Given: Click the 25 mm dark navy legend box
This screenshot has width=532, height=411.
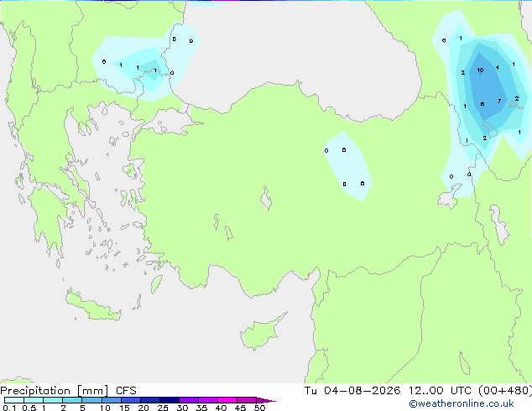Looking at the screenshot, I should pos(170,400).
